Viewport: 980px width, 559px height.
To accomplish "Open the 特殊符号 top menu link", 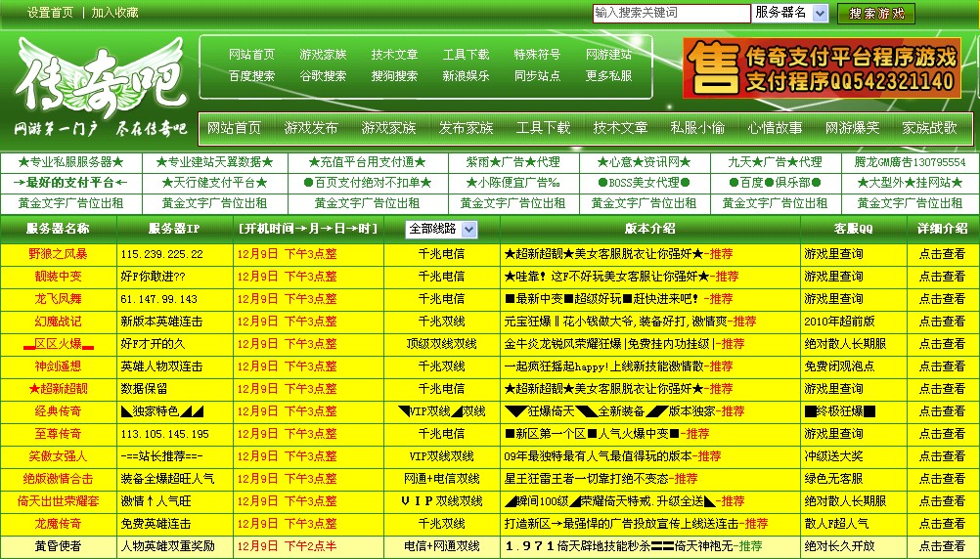I will pos(537,55).
